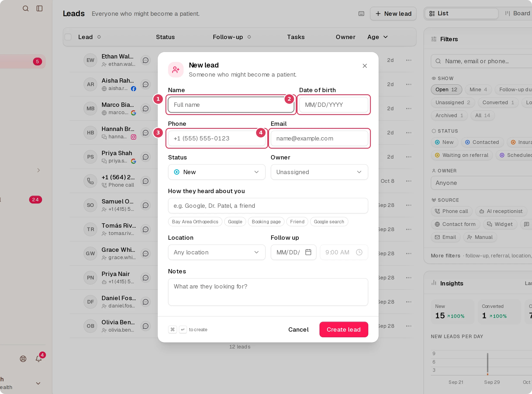Image resolution: width=532 pixels, height=394 pixels.
Task: Switch to List view tab
Action: [x=462, y=13]
